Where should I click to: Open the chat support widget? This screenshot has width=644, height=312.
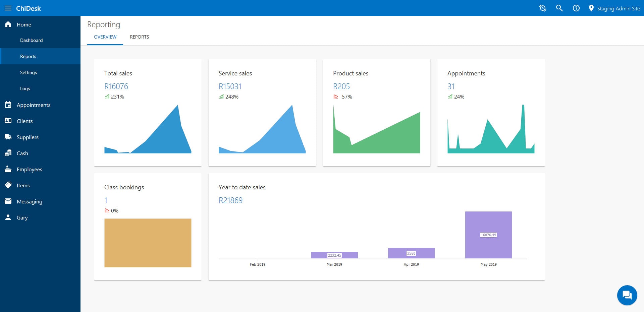click(627, 295)
